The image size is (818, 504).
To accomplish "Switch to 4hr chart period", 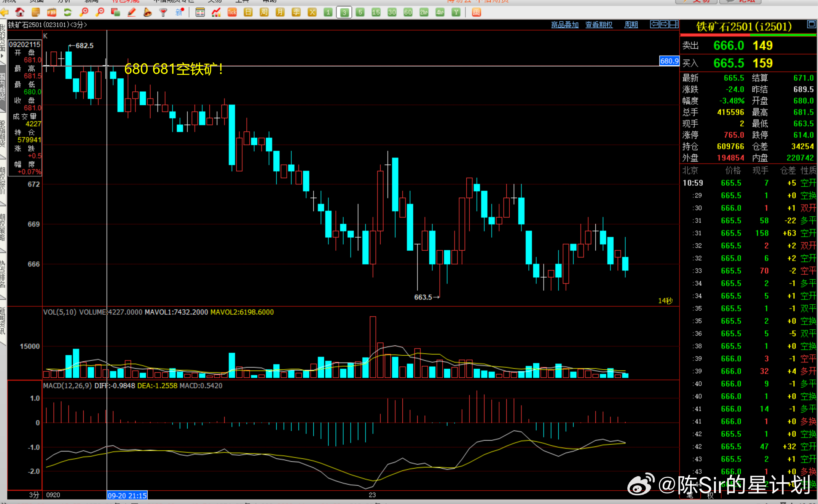I will [x=440, y=12].
